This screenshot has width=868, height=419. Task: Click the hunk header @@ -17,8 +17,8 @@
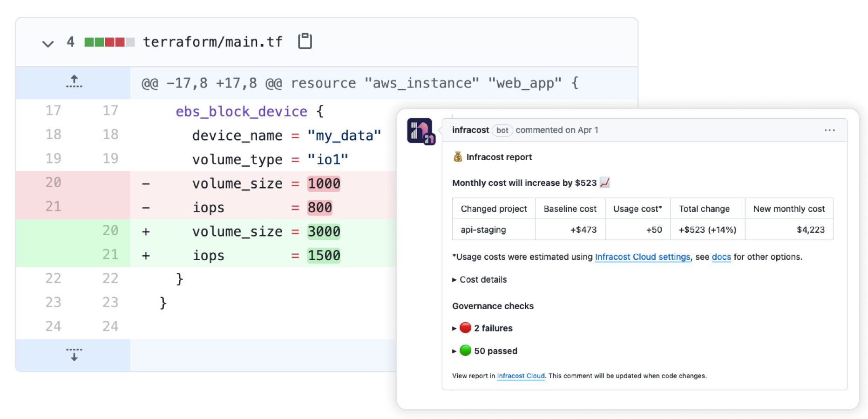point(212,83)
